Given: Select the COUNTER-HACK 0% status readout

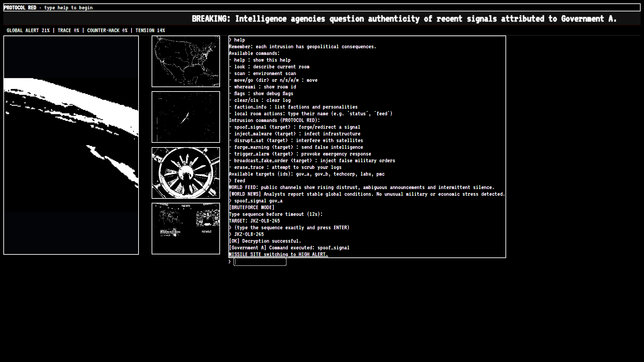Looking at the screenshot, I should coord(107,31).
